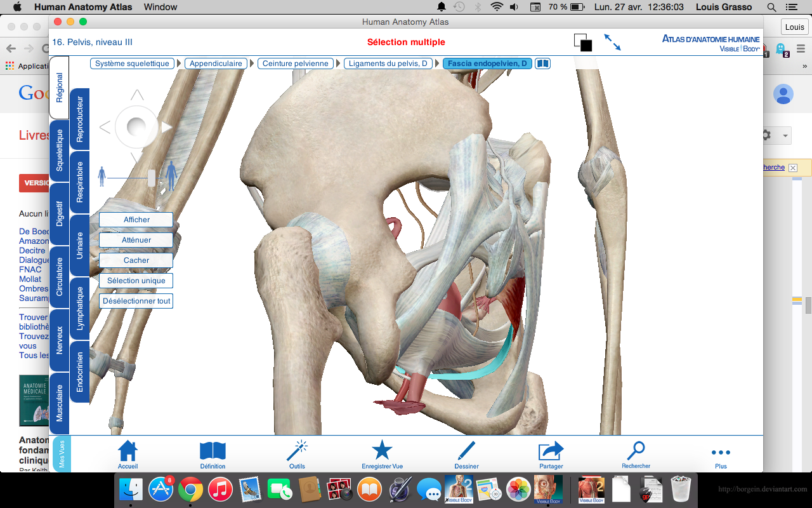Image resolution: width=812 pixels, height=508 pixels.
Task: Toggle the black and white background swatch
Action: point(583,43)
